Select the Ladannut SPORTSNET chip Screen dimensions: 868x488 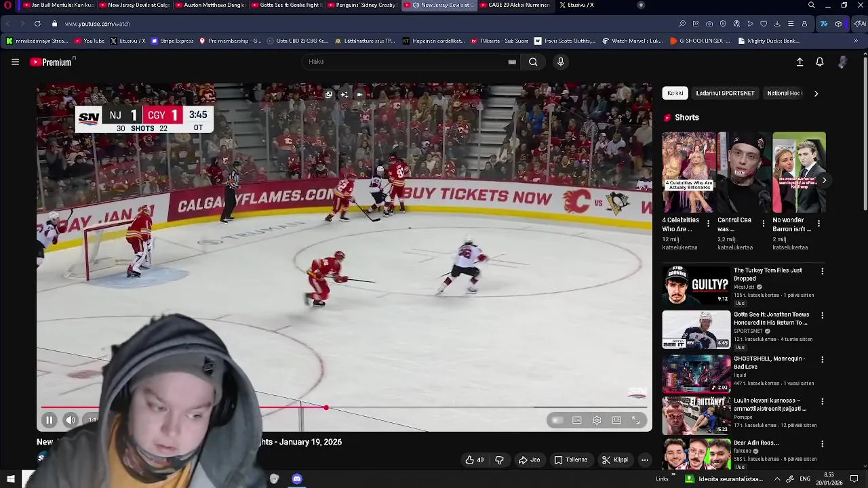pos(725,93)
